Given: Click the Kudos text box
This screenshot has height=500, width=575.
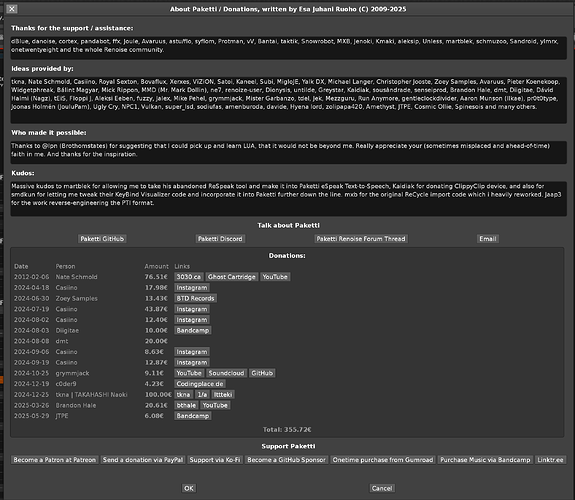Looking at the screenshot, I should [x=288, y=198].
